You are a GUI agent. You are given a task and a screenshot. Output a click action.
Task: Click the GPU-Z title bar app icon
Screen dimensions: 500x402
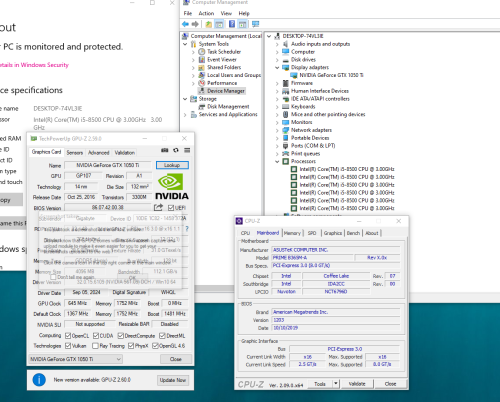(34, 139)
